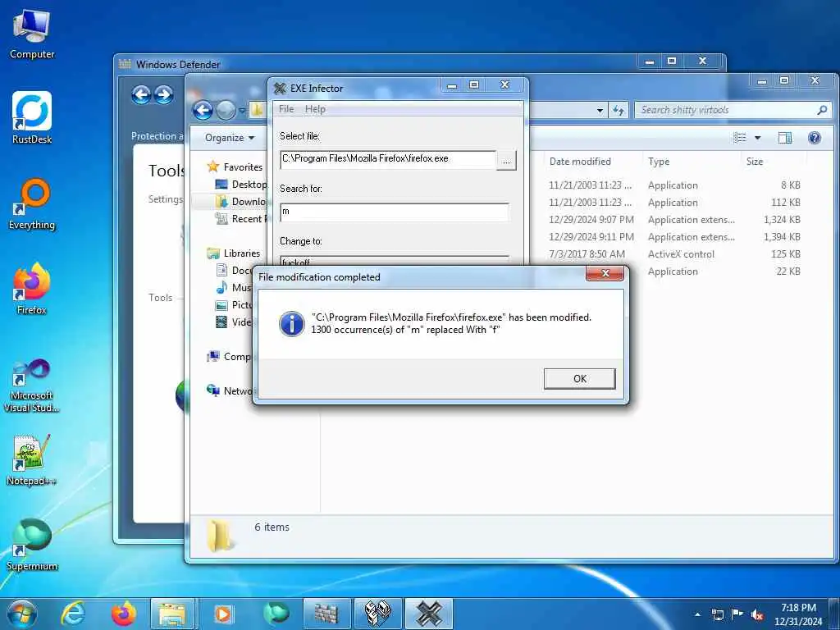Open the Help menu in EXE Infector

(315, 109)
